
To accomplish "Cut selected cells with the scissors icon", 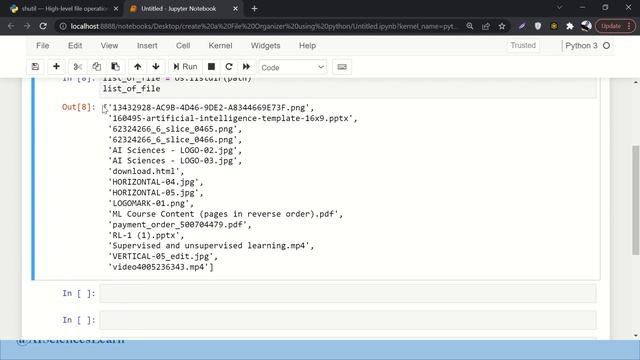I will pos(78,67).
